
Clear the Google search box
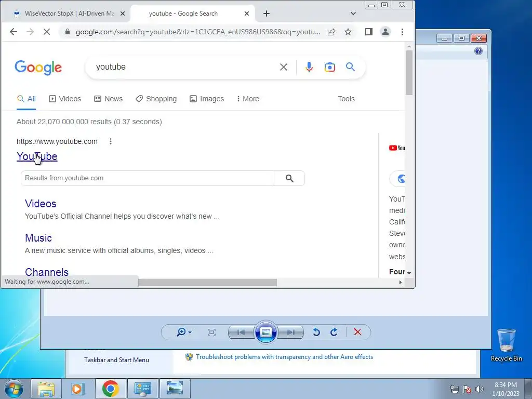[283, 67]
